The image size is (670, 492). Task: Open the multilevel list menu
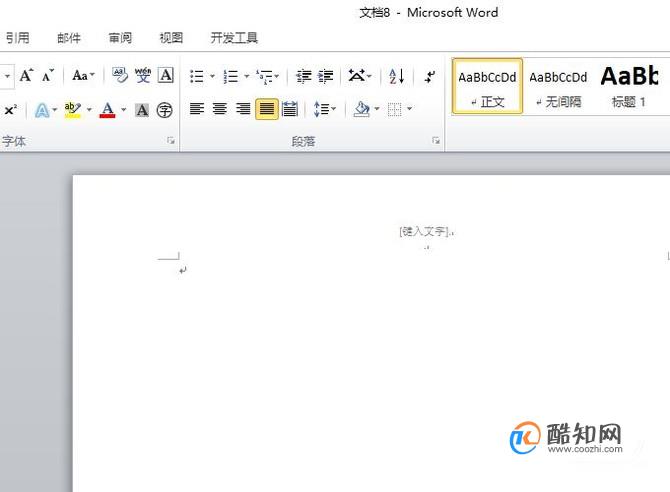coord(267,77)
